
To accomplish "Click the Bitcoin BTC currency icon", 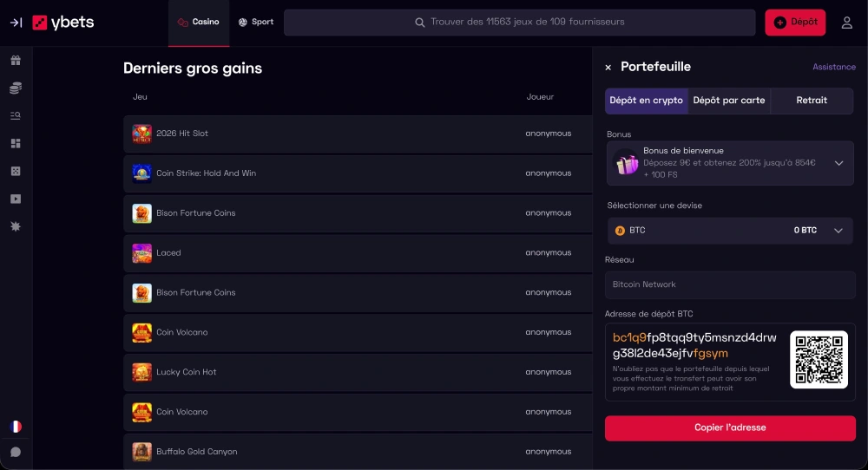I will [x=620, y=231].
